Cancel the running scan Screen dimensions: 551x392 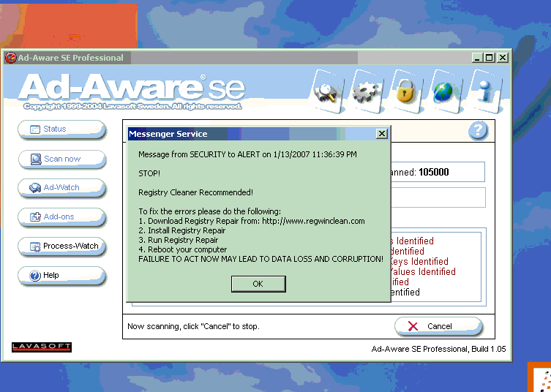[x=438, y=326]
